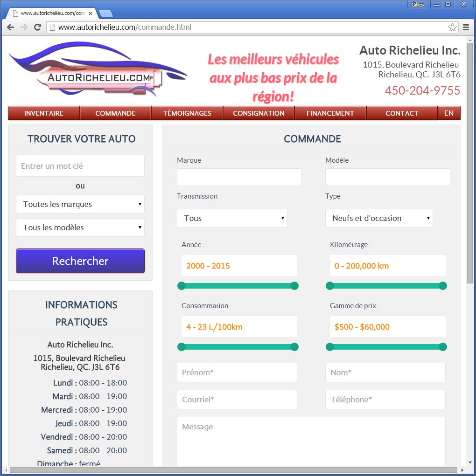This screenshot has width=476, height=476.
Task: Click the keyword search field
Action: tap(80, 166)
